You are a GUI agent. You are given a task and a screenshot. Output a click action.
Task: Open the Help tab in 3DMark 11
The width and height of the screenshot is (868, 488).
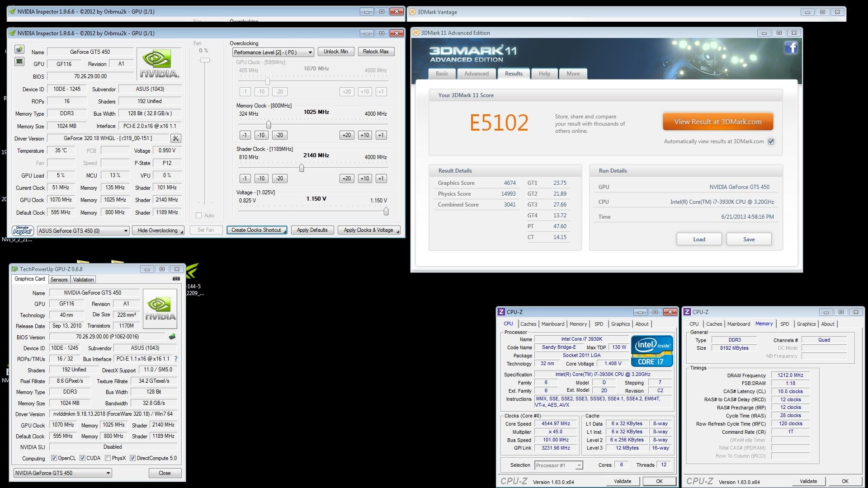(x=544, y=74)
